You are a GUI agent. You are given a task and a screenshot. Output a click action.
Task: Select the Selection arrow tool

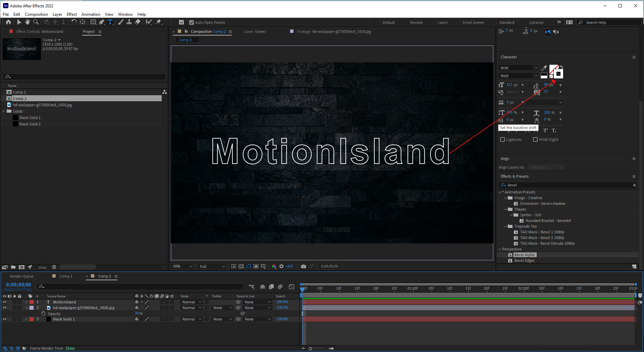19,22
